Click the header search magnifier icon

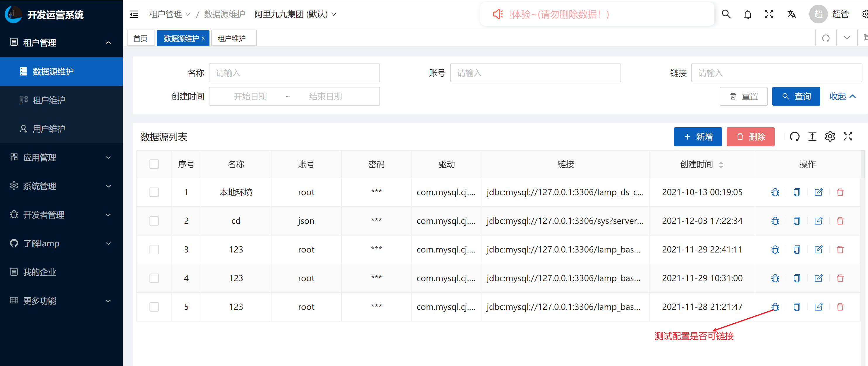point(726,14)
